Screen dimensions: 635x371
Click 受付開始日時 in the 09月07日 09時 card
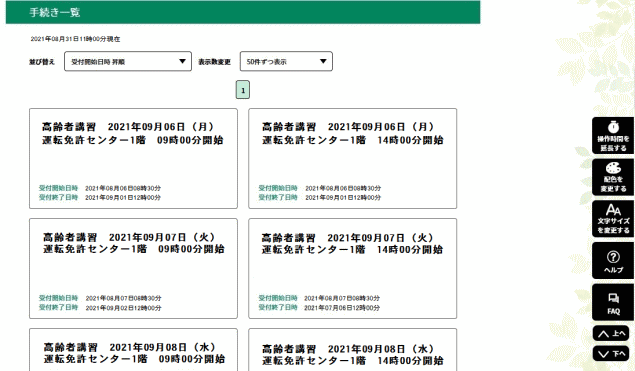point(58,298)
